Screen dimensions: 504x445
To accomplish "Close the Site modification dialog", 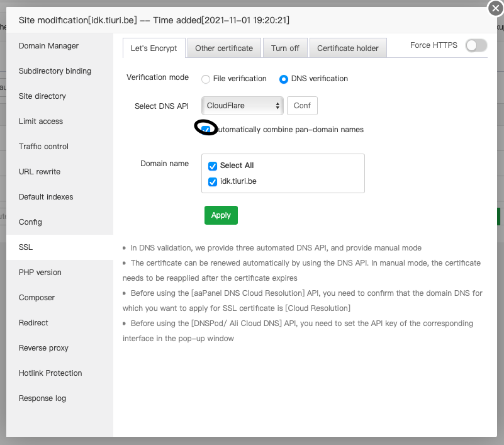I will [x=495, y=9].
